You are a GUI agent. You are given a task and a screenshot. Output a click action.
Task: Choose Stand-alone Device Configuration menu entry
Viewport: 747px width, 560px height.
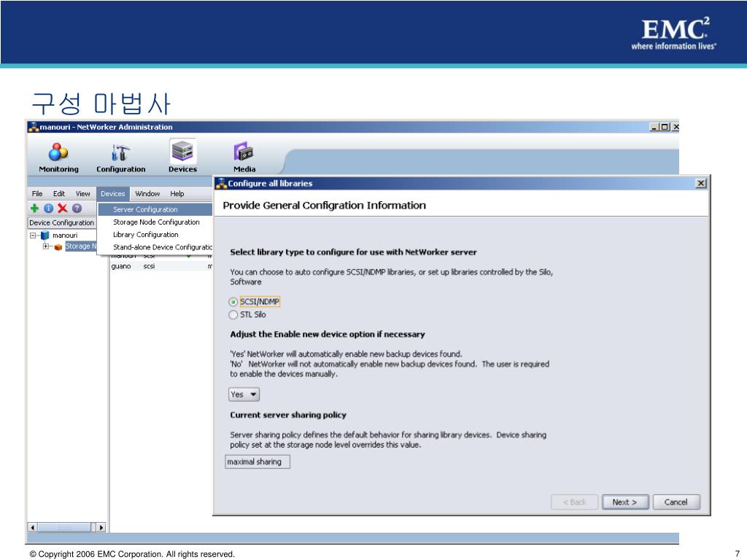tap(155, 247)
